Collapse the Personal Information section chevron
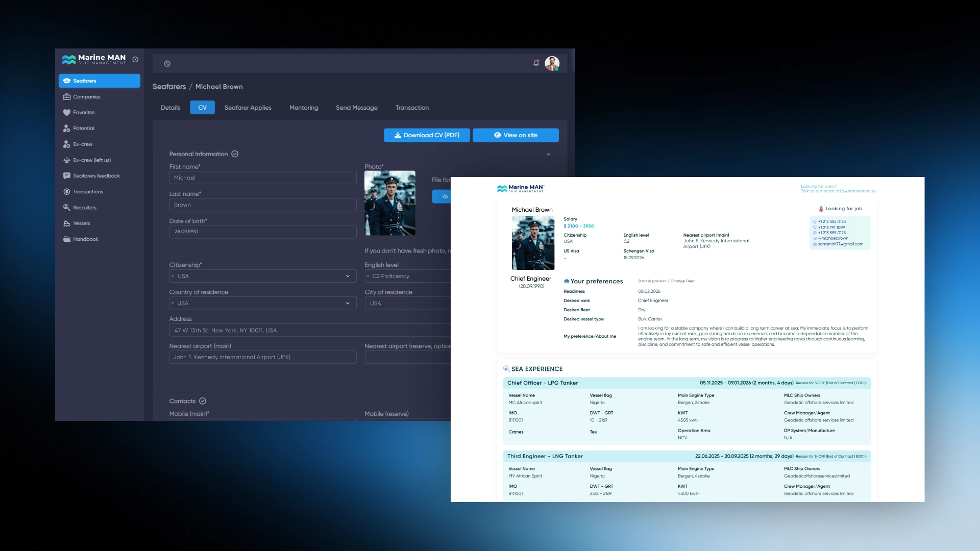Viewport: 980px width, 551px height. click(x=549, y=154)
